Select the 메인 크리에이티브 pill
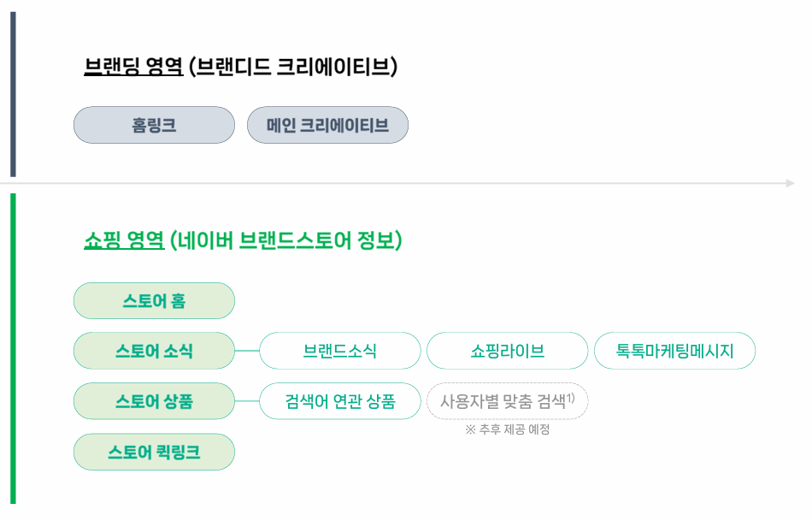Viewport: 812px width, 521px height. tap(327, 125)
